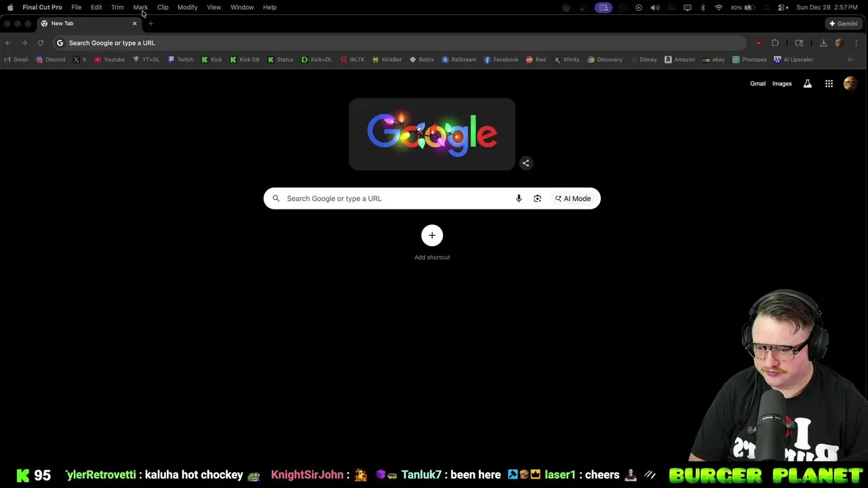
Task: Open the YT>DL bookmark
Action: click(x=146, y=60)
